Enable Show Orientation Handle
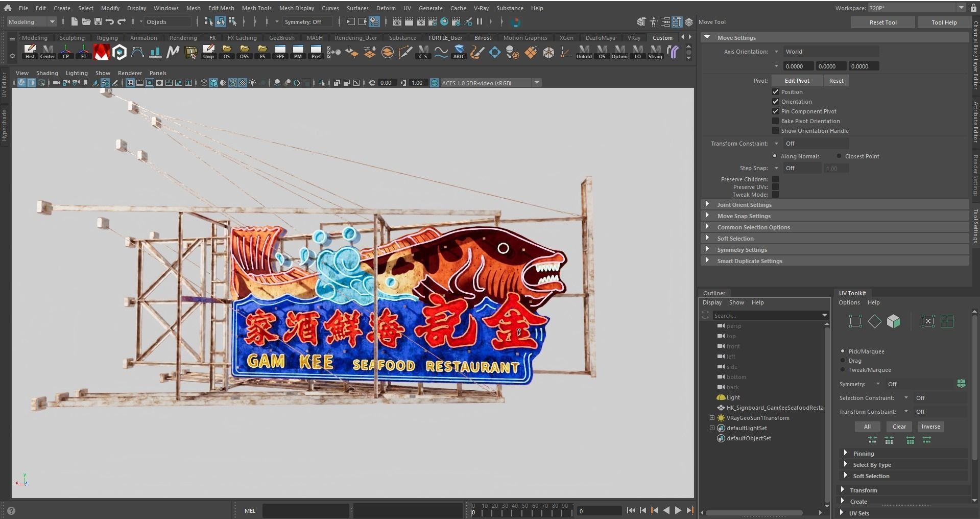 [775, 131]
